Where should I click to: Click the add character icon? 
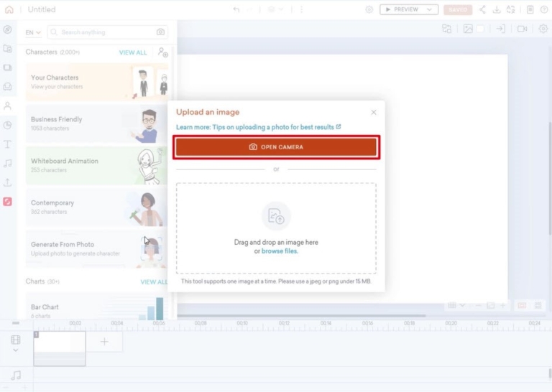(x=163, y=52)
